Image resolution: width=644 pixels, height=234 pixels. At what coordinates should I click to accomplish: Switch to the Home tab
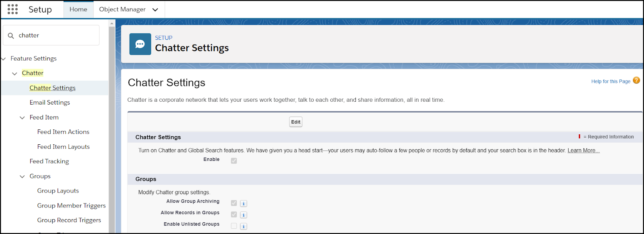tap(78, 9)
